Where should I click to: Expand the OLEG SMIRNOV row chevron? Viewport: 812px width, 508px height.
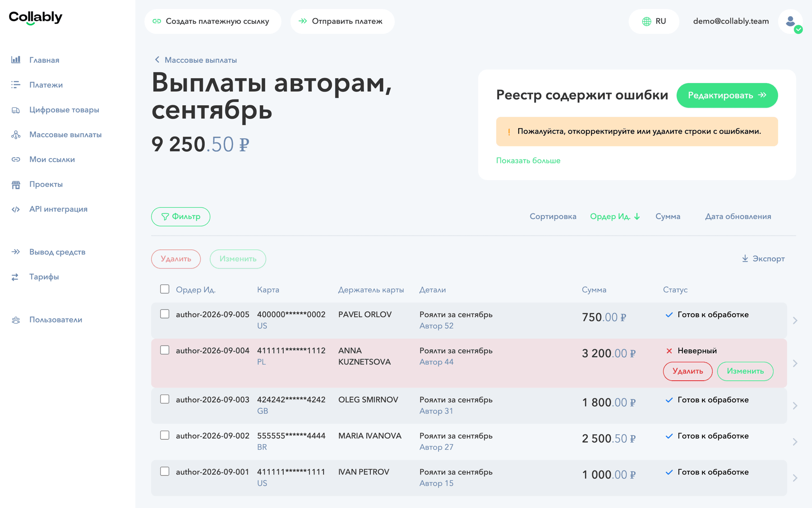pyautogui.click(x=795, y=405)
